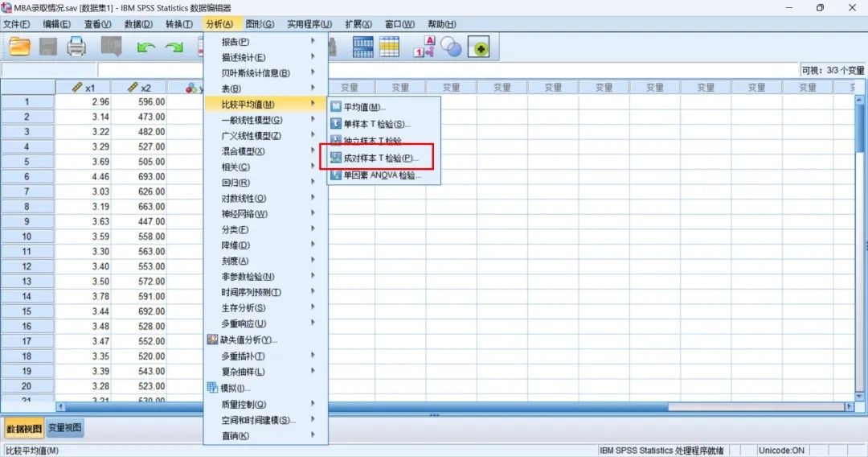Open the 编辑(E) menu

tap(57, 24)
